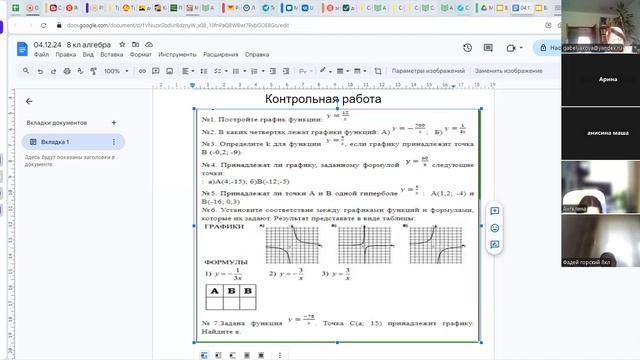Open the Google Docs home logo
The image size is (640, 360).
[22, 49]
